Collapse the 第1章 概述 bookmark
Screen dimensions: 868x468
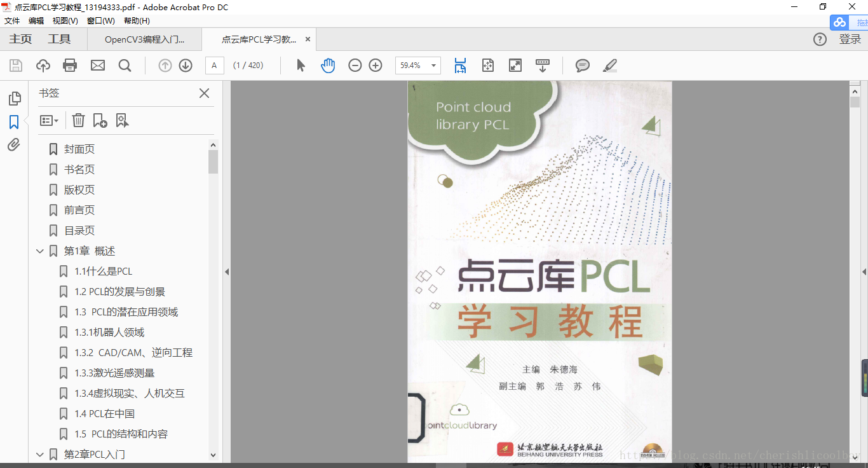point(40,251)
